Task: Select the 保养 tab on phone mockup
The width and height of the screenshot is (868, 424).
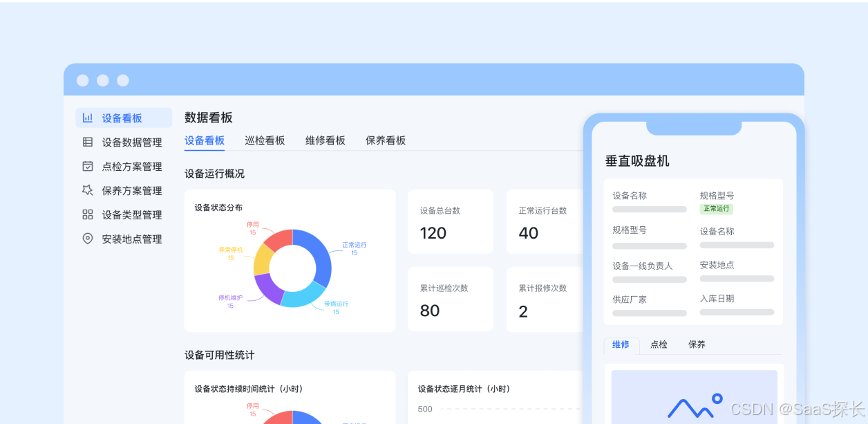Action: tap(697, 344)
